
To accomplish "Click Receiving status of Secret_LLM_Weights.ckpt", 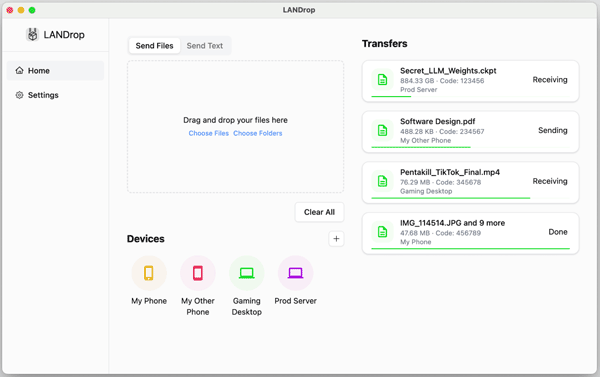I will (550, 80).
